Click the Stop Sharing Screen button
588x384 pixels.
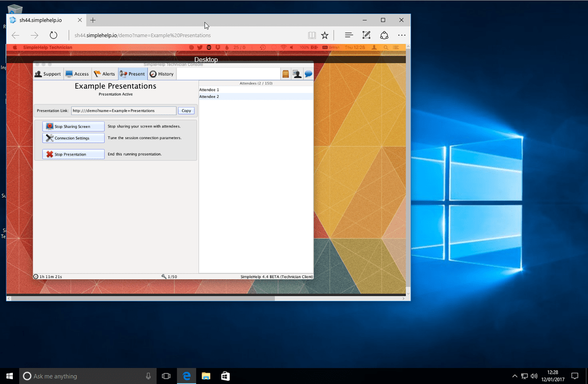73,126
